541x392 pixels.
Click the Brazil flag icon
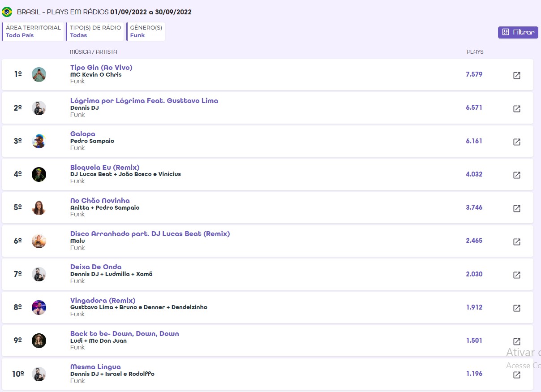pos(7,12)
